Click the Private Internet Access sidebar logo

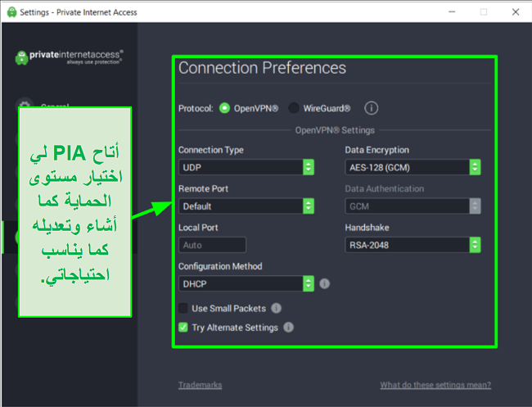70,57
